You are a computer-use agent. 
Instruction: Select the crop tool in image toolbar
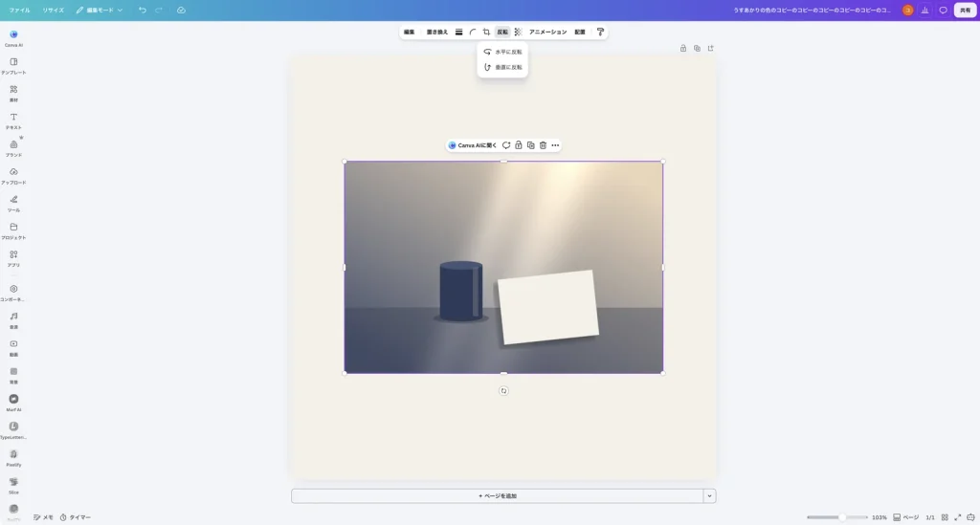point(486,32)
